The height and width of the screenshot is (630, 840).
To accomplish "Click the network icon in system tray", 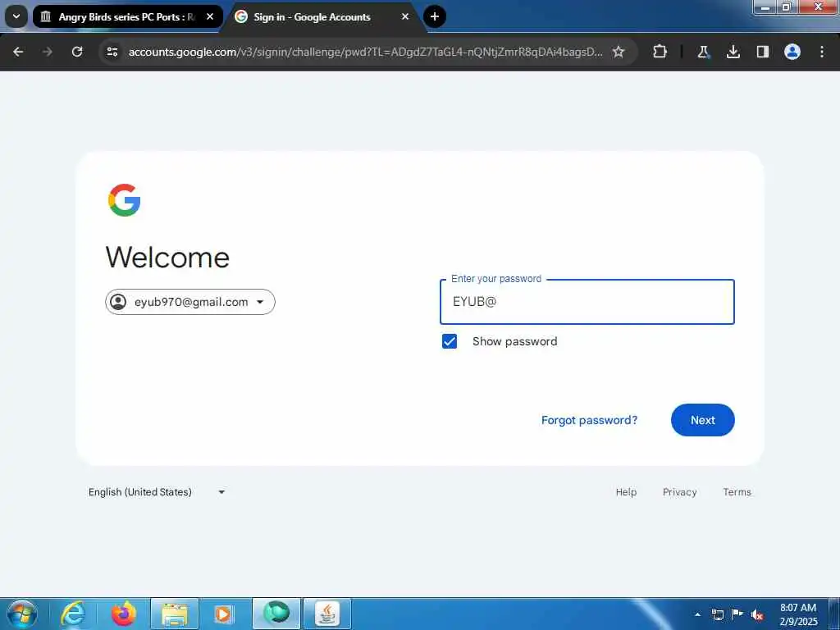I will (718, 614).
